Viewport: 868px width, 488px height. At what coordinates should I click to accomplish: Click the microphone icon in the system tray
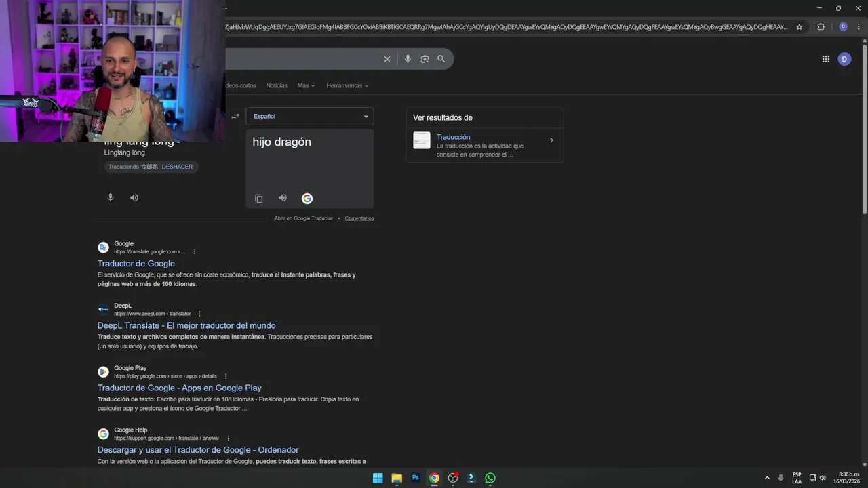point(781,478)
